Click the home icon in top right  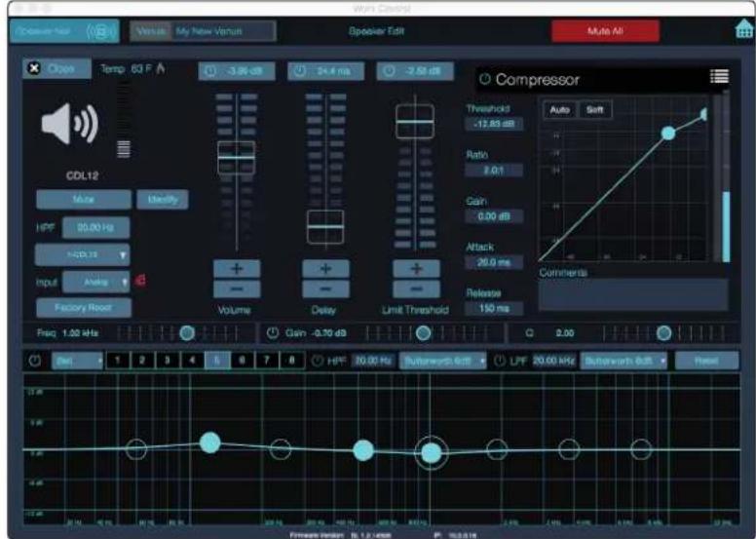(745, 29)
